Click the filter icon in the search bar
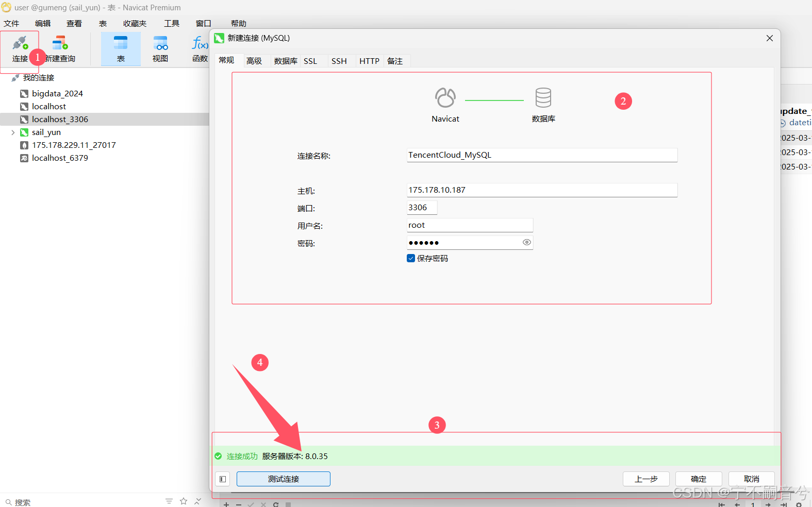Screen dimensions: 812x507 (169, 501)
